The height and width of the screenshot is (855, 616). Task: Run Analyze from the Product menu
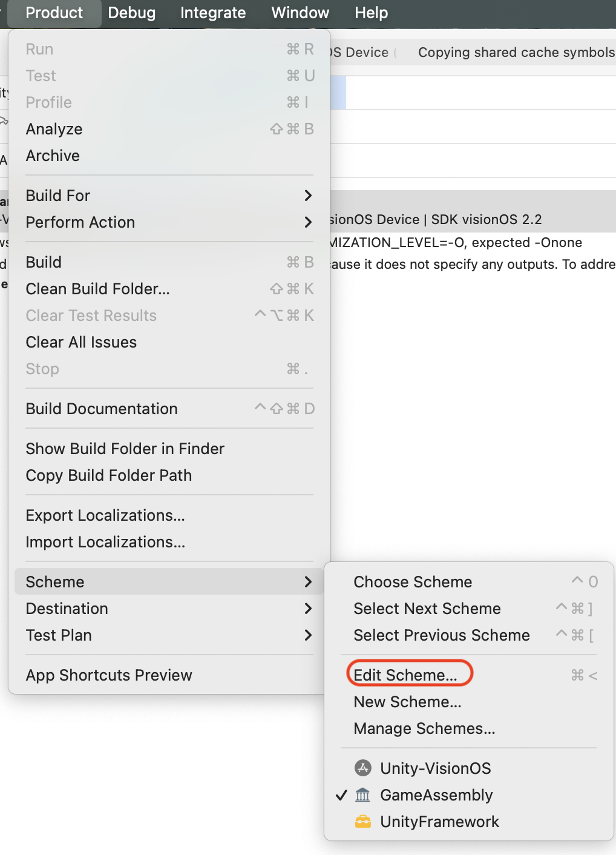(54, 129)
